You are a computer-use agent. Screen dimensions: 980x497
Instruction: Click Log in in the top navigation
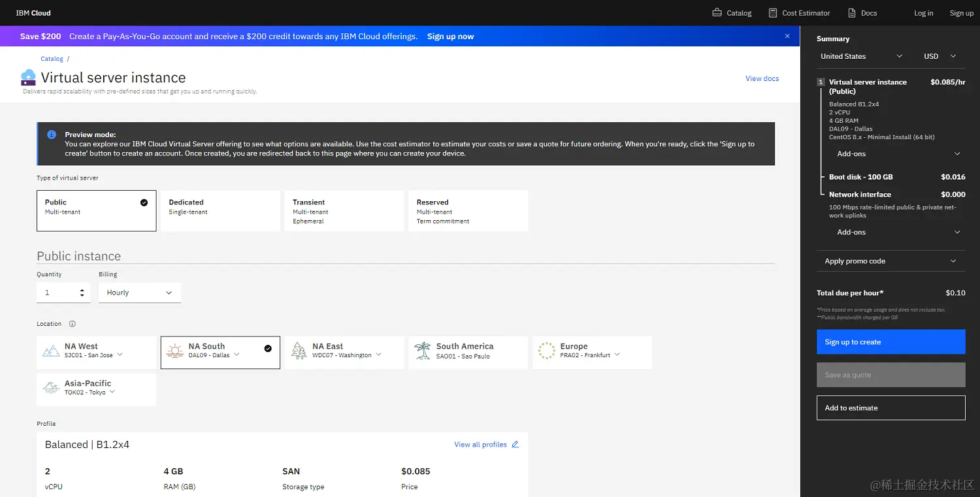click(x=923, y=12)
